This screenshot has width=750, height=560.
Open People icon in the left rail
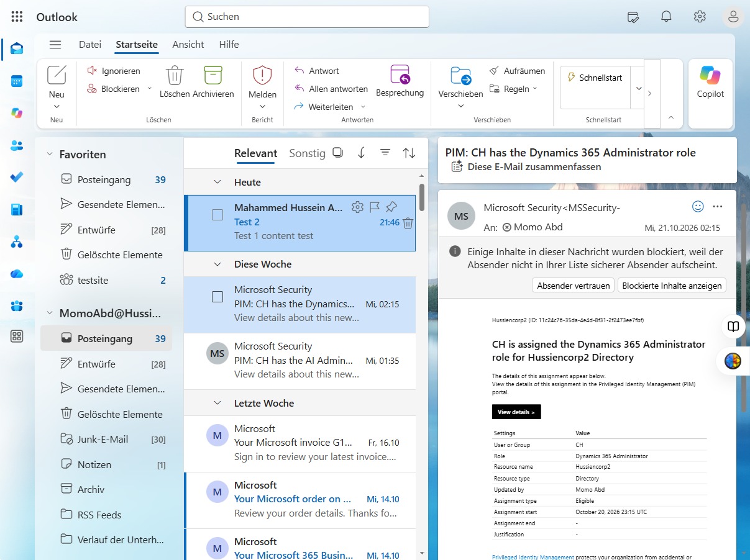point(17,145)
